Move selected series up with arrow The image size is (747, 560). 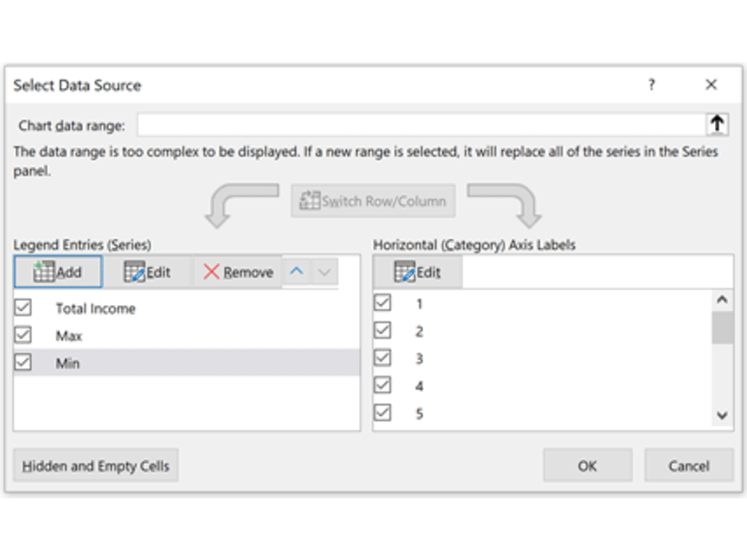click(296, 272)
